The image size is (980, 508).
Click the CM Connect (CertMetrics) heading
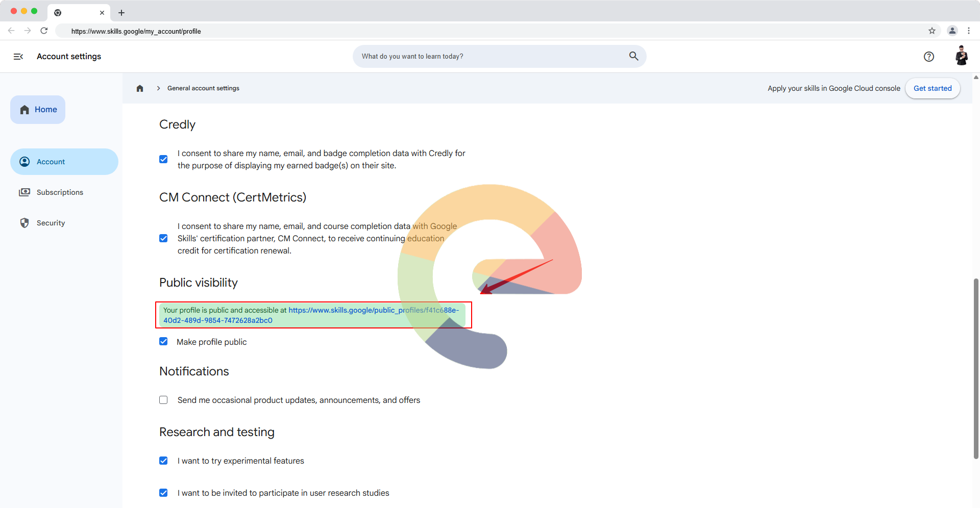[x=233, y=197]
